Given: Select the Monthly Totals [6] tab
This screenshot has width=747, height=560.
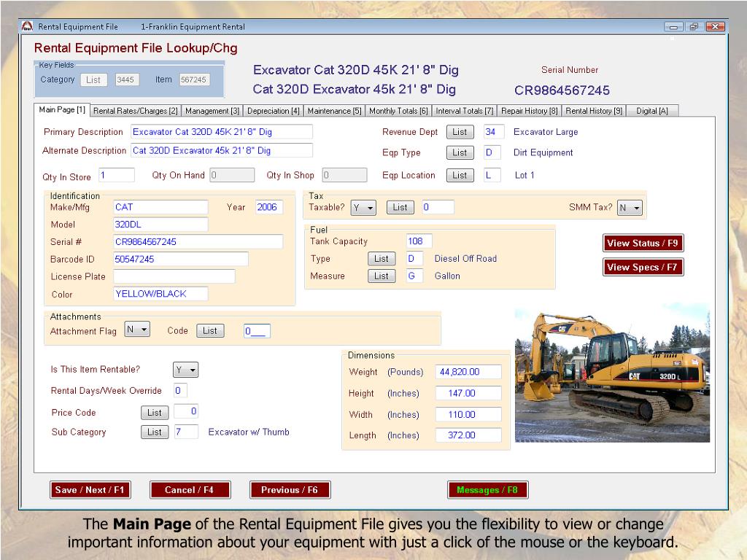Looking at the screenshot, I should coord(399,111).
